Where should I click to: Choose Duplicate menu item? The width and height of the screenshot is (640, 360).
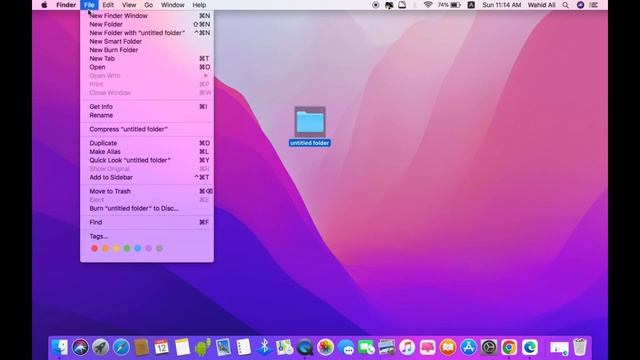coord(147,143)
